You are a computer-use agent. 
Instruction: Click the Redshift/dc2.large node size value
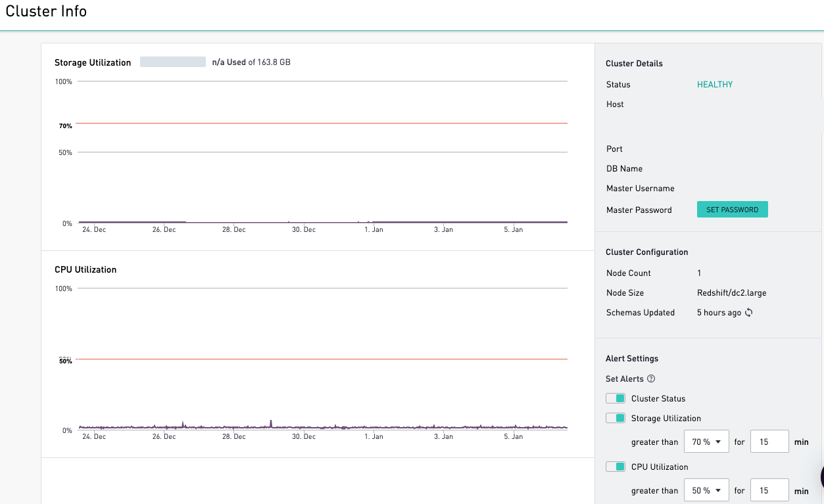coord(732,293)
